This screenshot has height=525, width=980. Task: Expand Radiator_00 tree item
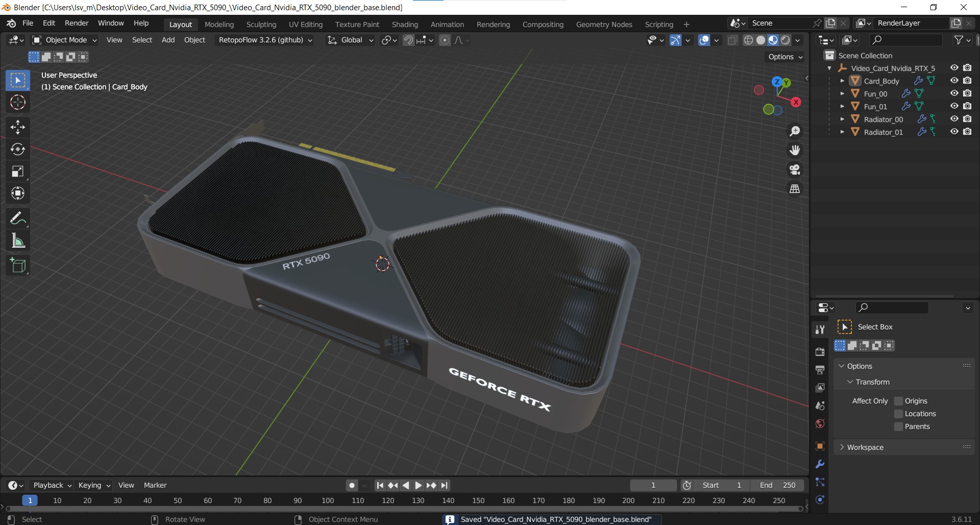coord(842,119)
